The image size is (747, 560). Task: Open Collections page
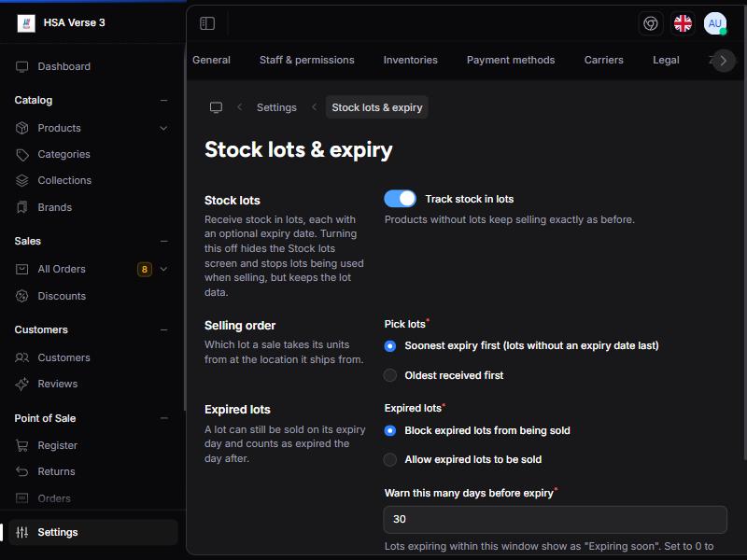(x=64, y=180)
